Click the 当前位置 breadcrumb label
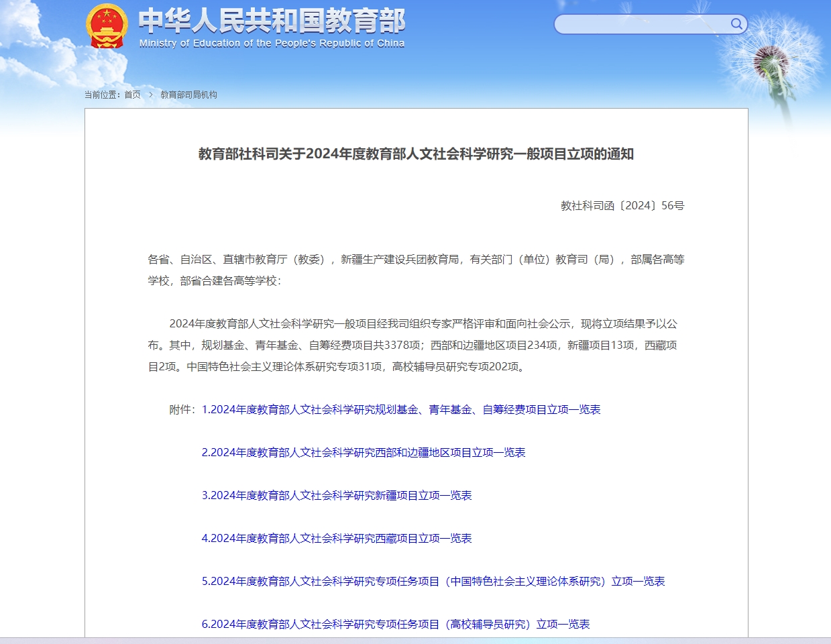Image resolution: width=831 pixels, height=644 pixels. point(102,95)
